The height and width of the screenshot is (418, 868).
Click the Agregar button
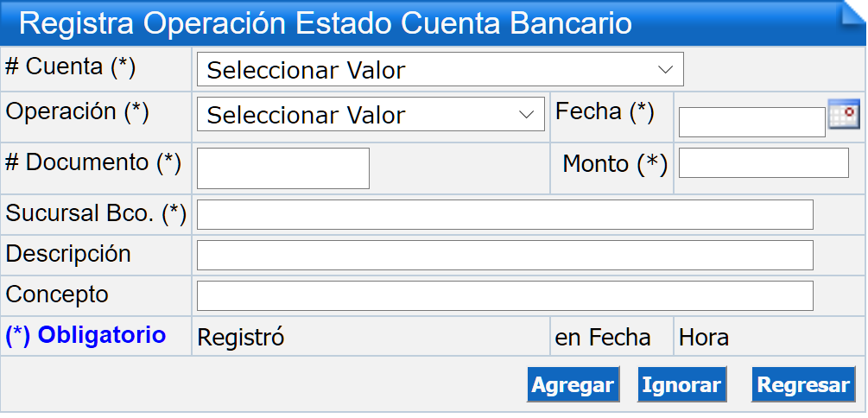coord(573,385)
